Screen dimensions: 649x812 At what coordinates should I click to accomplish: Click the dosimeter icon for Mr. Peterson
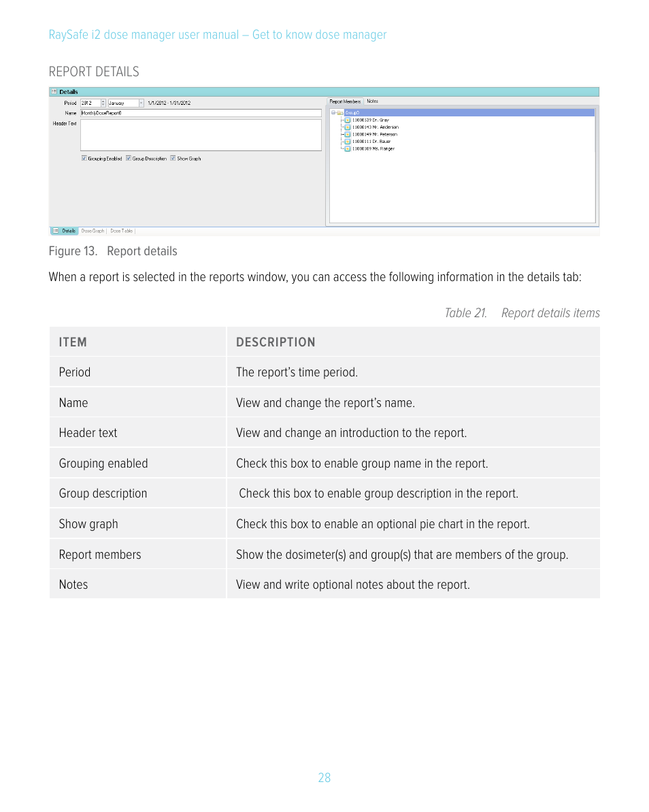(x=347, y=135)
